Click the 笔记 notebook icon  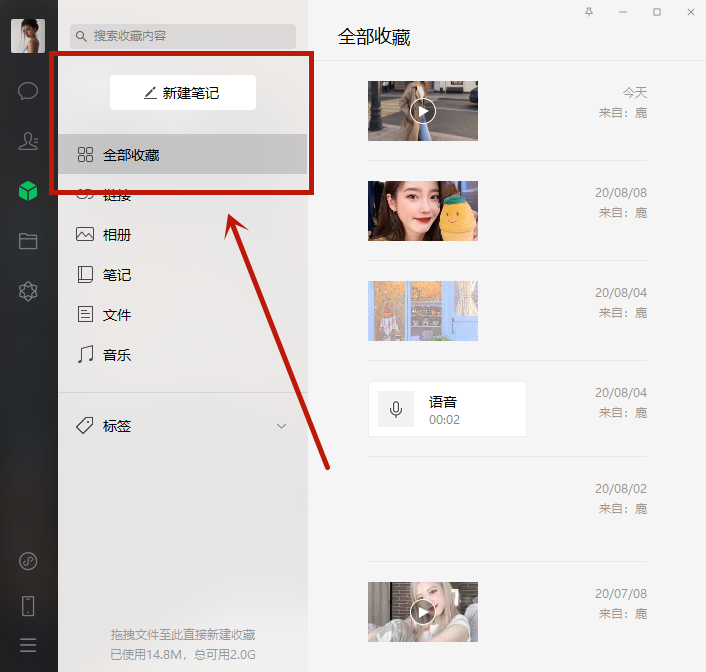[x=85, y=274]
